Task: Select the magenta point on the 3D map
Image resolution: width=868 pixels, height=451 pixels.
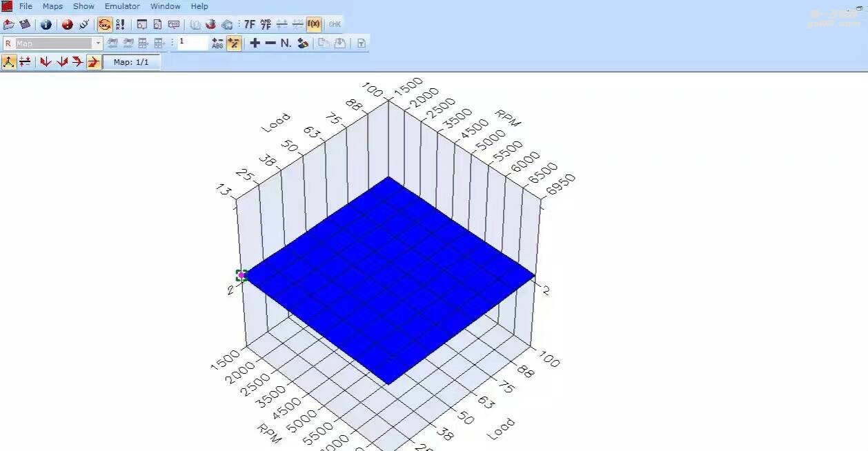Action: click(241, 275)
